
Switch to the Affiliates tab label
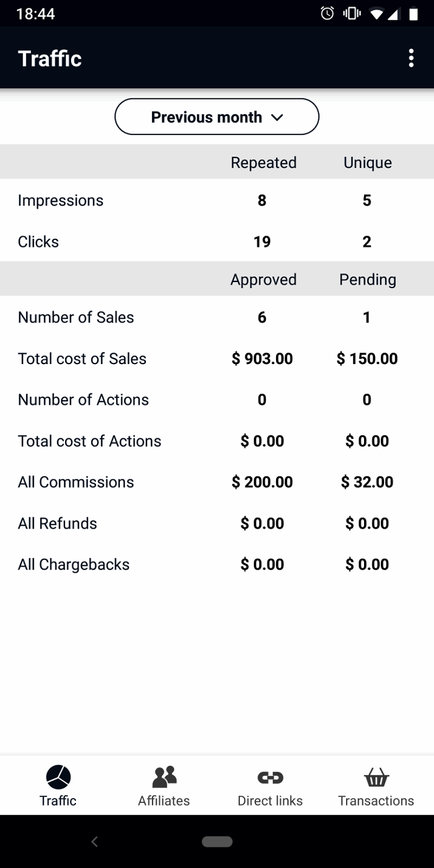(164, 800)
